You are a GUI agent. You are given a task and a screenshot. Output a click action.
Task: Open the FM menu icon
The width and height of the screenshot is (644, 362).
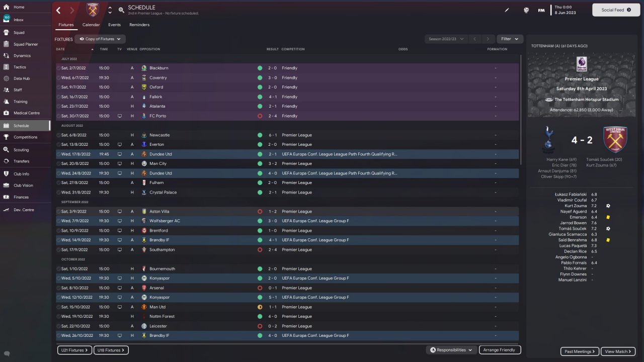click(x=541, y=10)
